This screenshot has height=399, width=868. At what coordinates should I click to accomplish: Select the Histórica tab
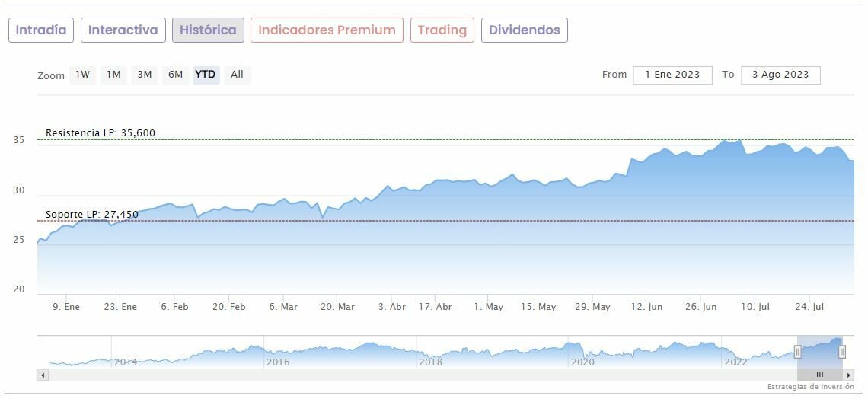coord(208,30)
